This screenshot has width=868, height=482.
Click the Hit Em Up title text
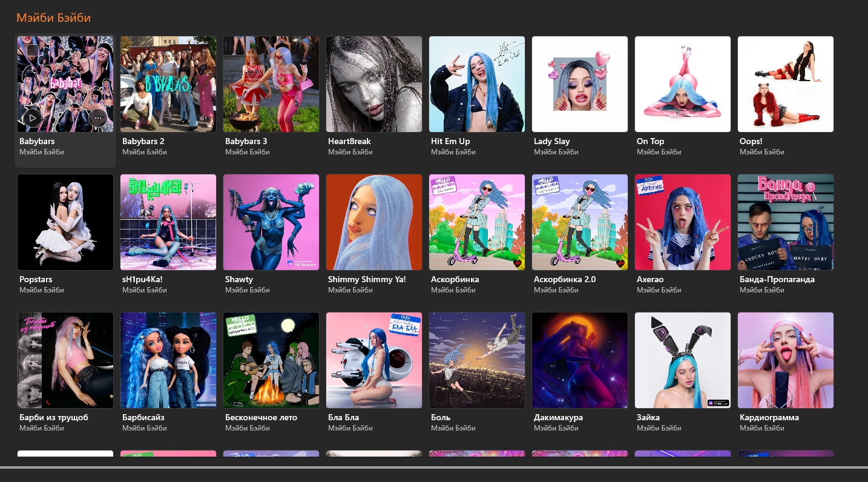point(450,141)
